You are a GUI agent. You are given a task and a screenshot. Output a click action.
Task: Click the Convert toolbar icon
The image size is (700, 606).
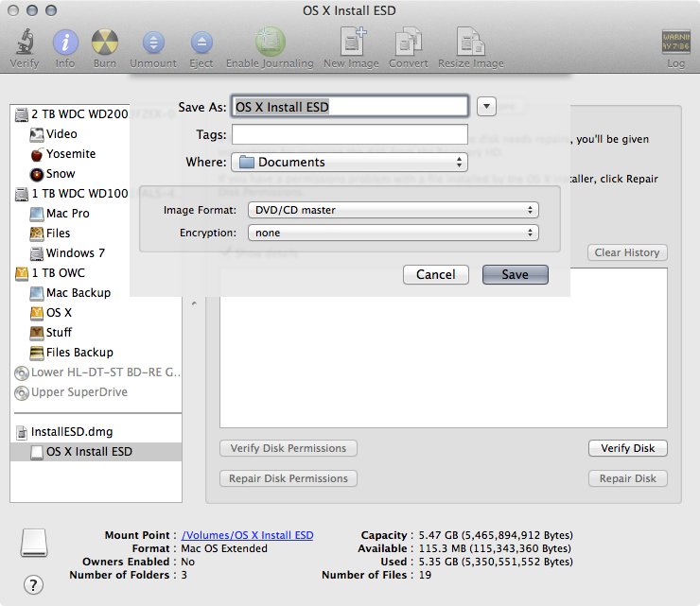408,42
